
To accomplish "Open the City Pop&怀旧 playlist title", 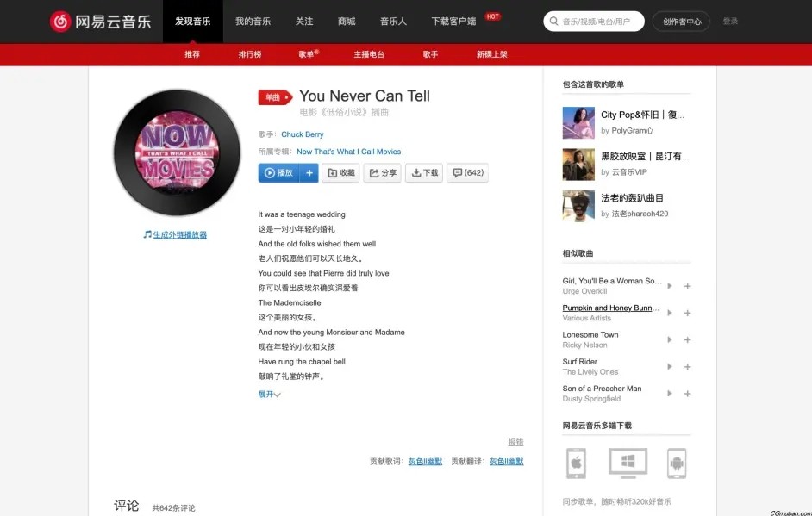I will (x=643, y=115).
